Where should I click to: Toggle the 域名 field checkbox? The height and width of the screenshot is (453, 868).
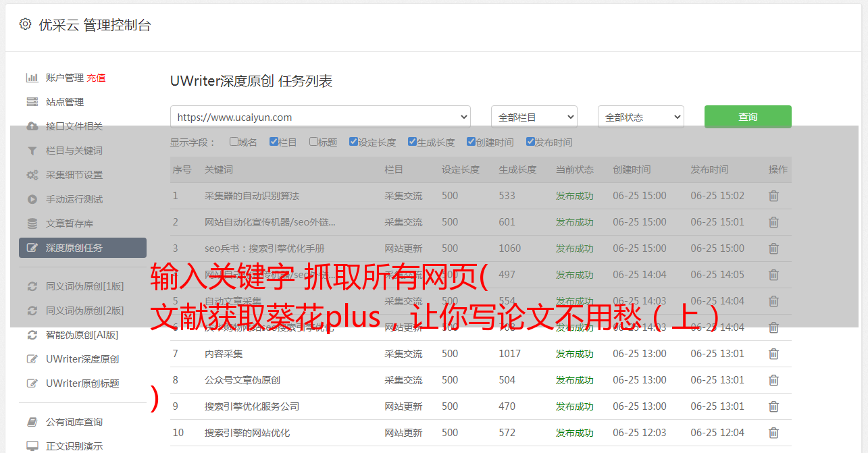coord(234,142)
